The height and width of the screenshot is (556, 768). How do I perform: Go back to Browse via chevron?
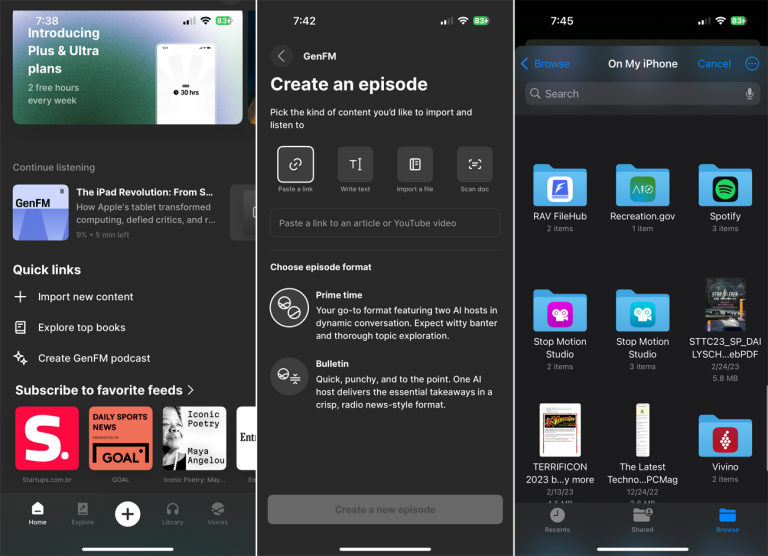(x=525, y=63)
